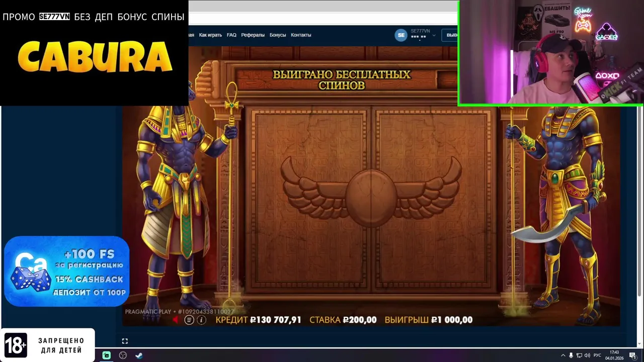The width and height of the screenshot is (644, 362).
Task: Open the FAQ menu item
Action: (231, 35)
